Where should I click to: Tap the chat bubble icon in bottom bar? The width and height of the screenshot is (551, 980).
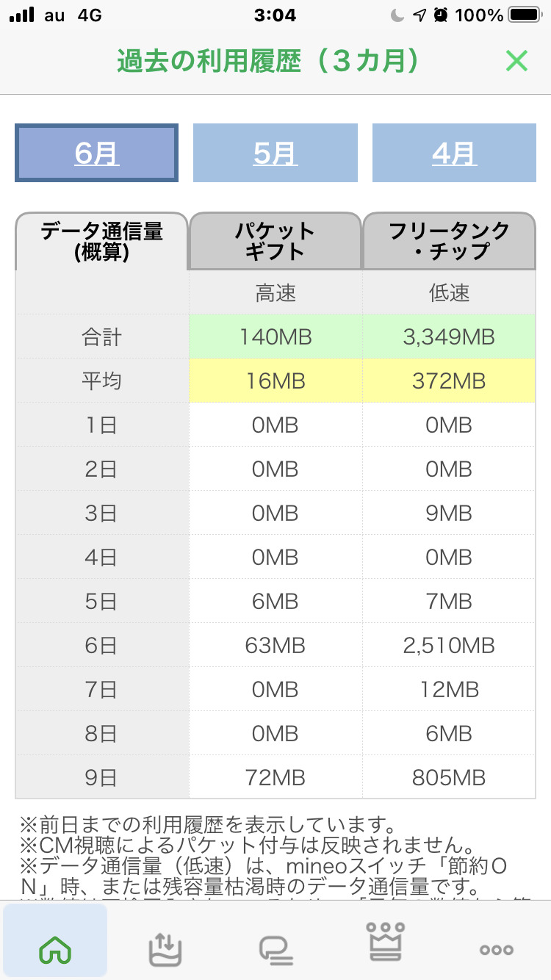[276, 950]
